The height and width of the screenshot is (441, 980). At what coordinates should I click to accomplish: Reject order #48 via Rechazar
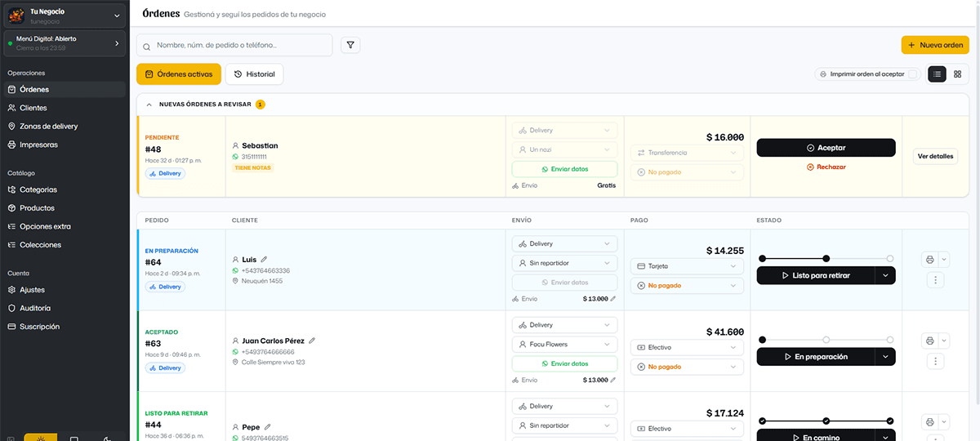[x=826, y=167]
